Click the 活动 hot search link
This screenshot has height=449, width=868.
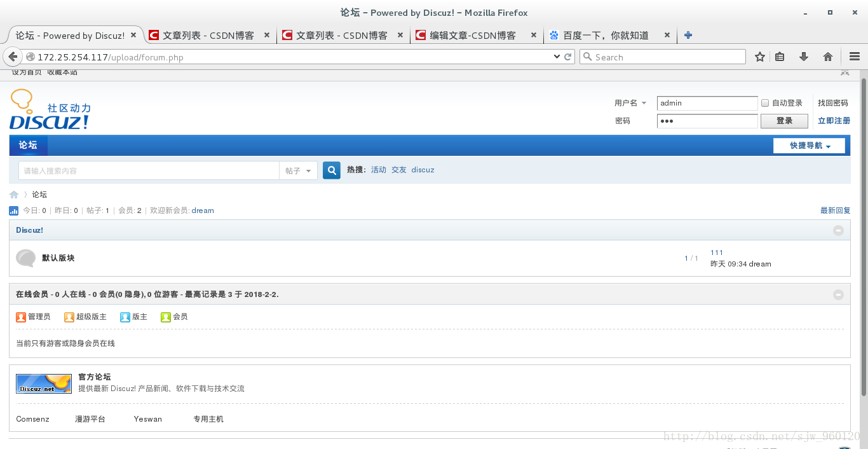(379, 170)
